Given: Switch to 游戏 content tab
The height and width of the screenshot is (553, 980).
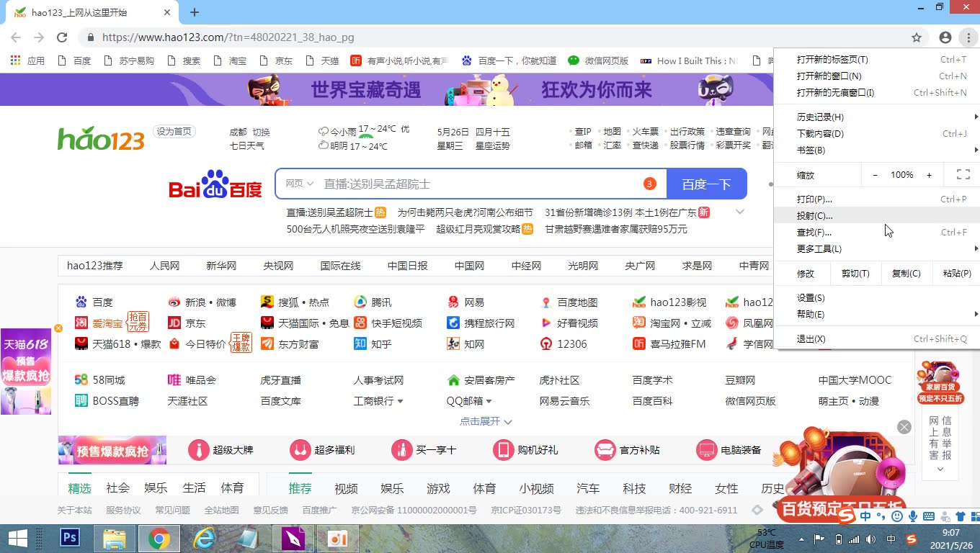Looking at the screenshot, I should pyautogui.click(x=438, y=488).
